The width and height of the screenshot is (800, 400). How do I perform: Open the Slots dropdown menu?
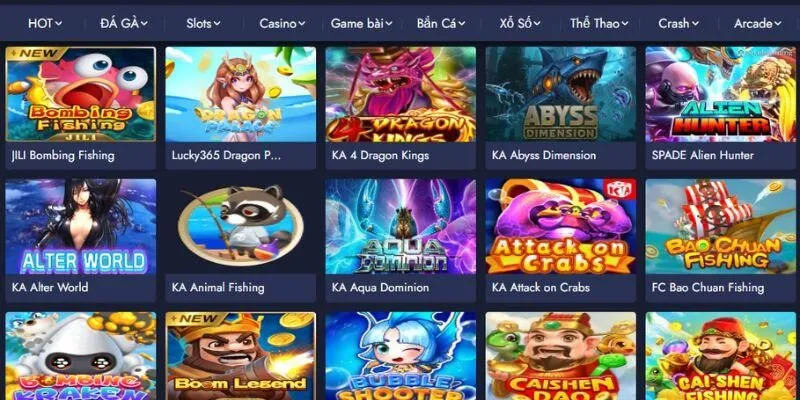coord(203,23)
